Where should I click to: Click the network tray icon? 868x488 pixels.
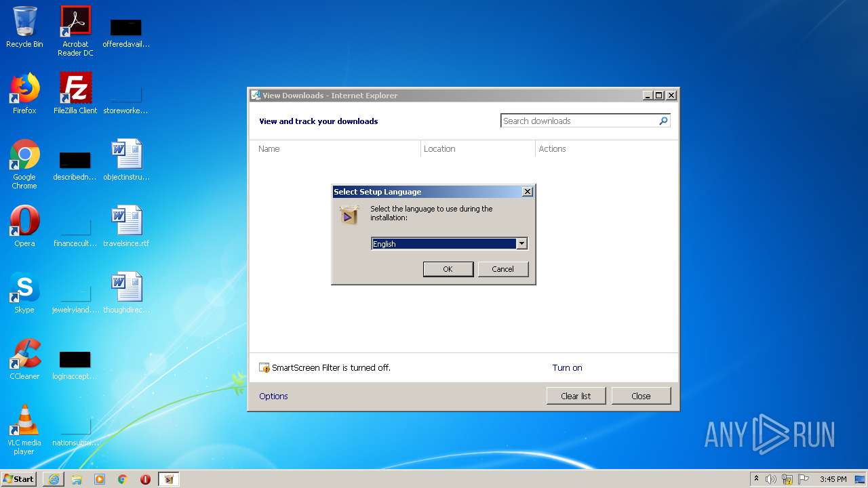787,479
